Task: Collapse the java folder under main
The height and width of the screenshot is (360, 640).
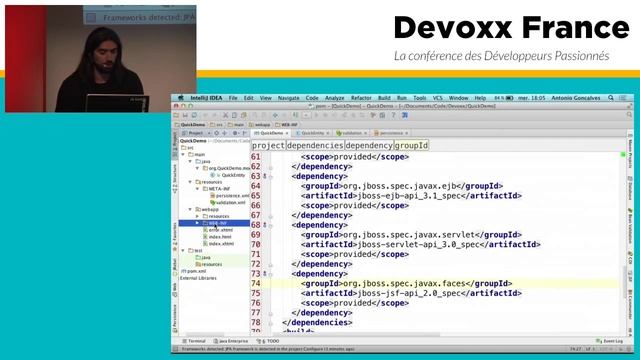Action: click(191, 162)
